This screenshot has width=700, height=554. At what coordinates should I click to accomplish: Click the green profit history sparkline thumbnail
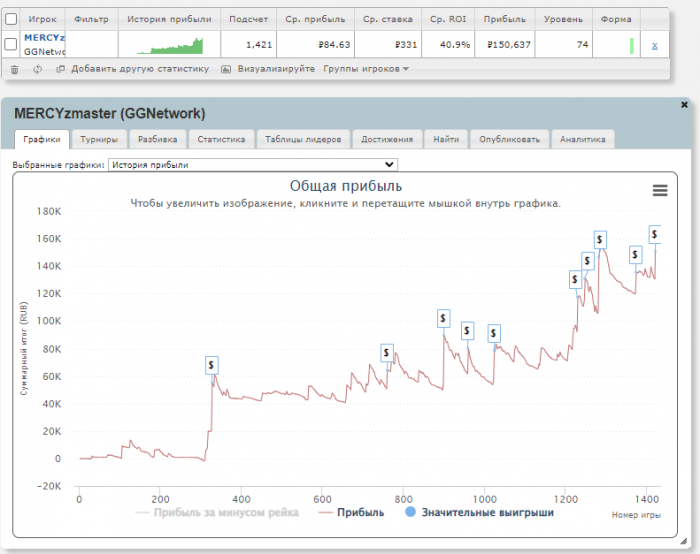[x=170, y=46]
